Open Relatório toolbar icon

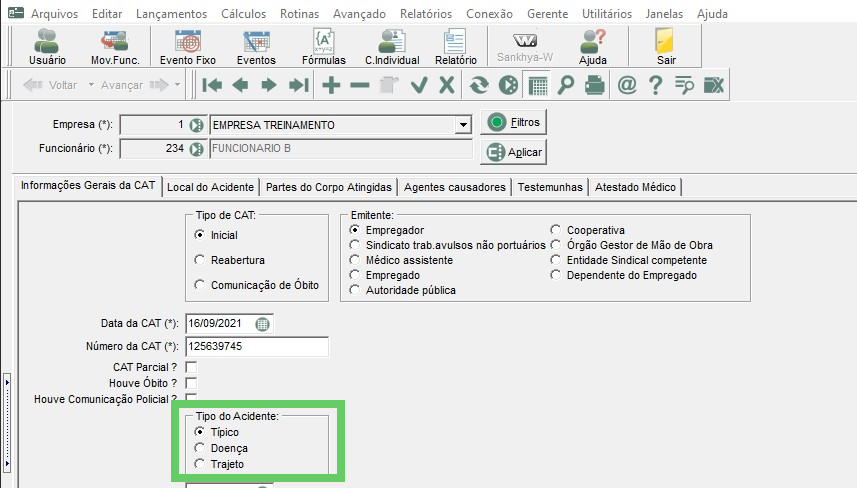[455, 47]
